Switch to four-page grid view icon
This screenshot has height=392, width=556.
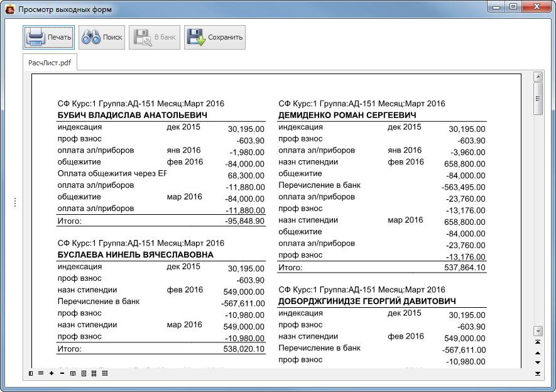point(94,373)
